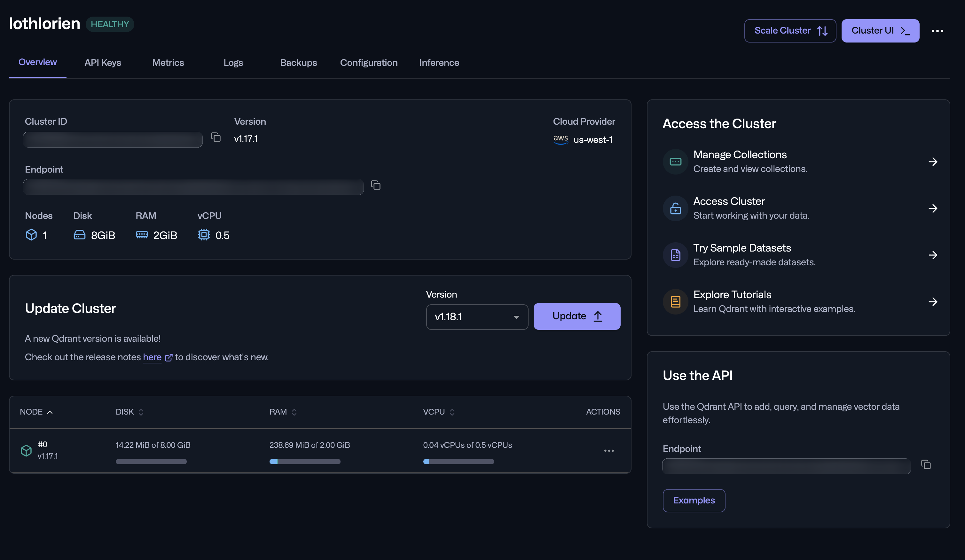The width and height of the screenshot is (965, 560).
Task: Sort the table by VCPU column
Action: 439,412
